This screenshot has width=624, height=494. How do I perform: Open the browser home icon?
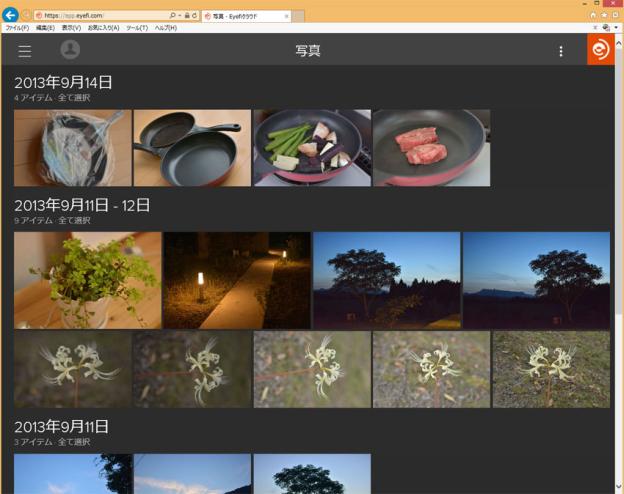(x=593, y=16)
